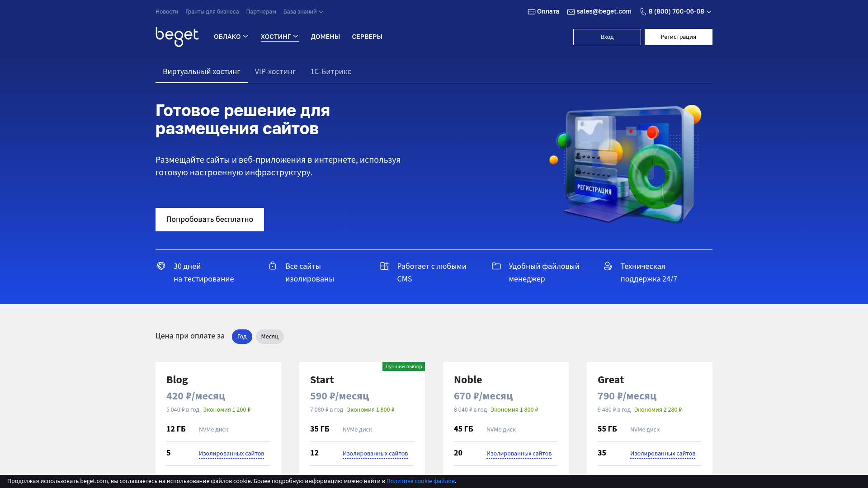Click the envelope email icon

pyautogui.click(x=571, y=12)
